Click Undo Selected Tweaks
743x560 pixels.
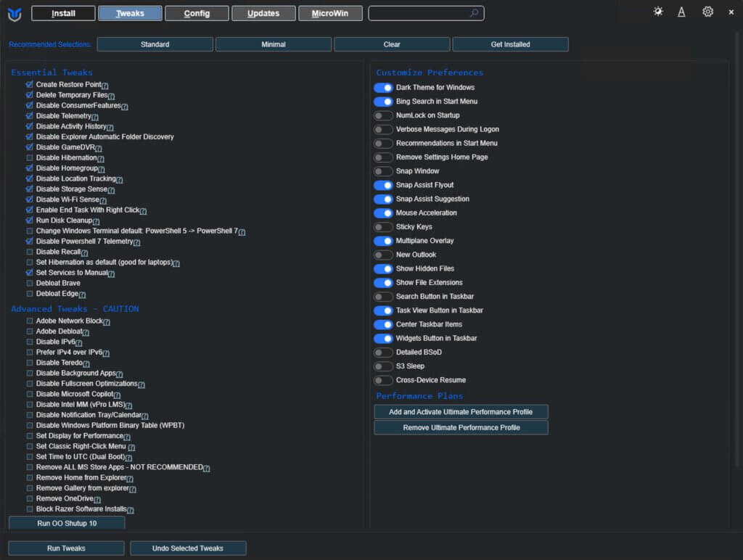tap(188, 548)
